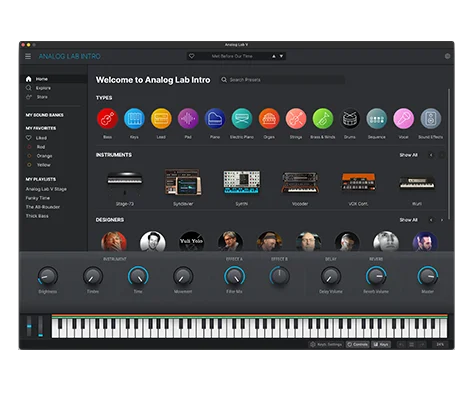Click the Timbre knob
This screenshot has width=473, height=400.
click(93, 276)
